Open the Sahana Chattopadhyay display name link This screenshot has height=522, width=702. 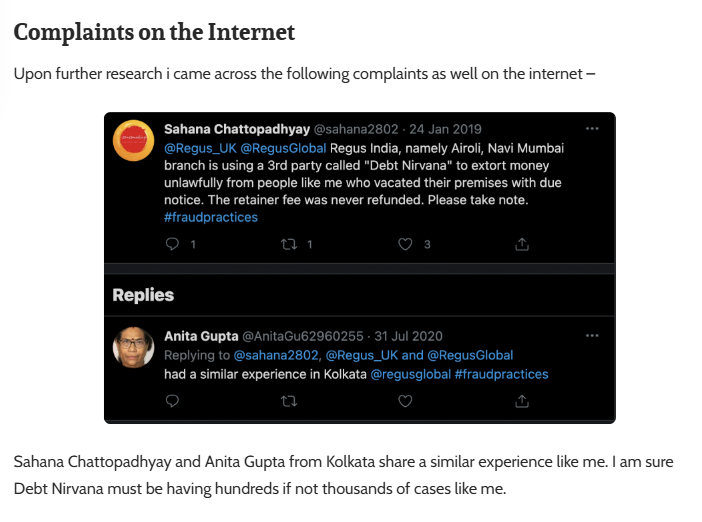coord(236,129)
